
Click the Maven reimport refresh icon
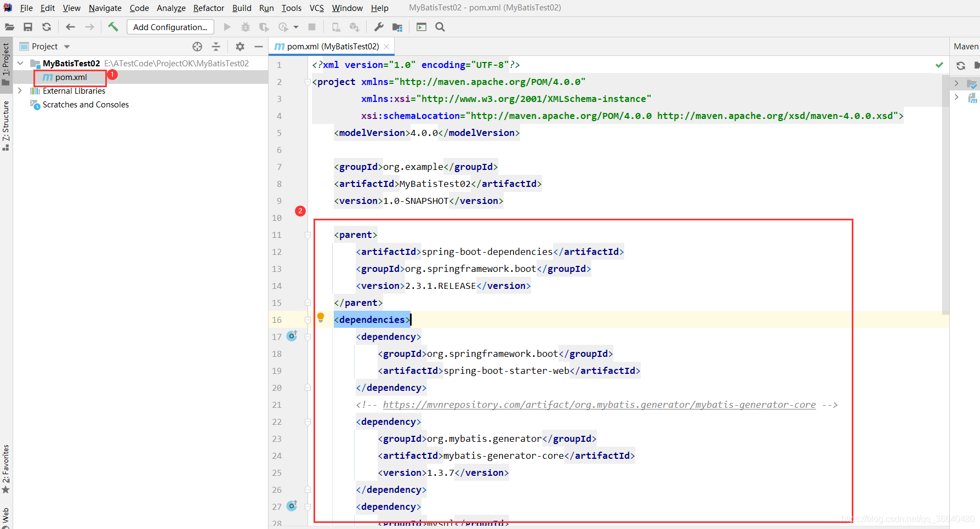point(961,66)
